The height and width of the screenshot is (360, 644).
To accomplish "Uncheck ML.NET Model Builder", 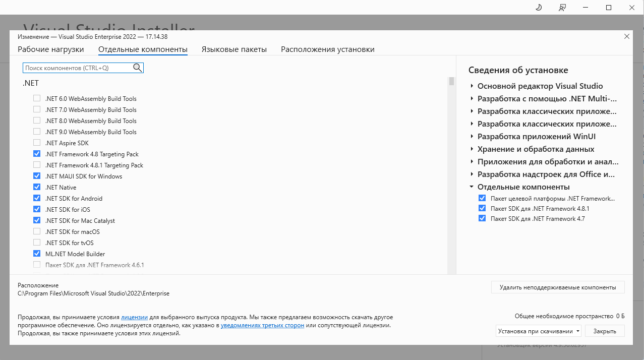I will coord(37,254).
